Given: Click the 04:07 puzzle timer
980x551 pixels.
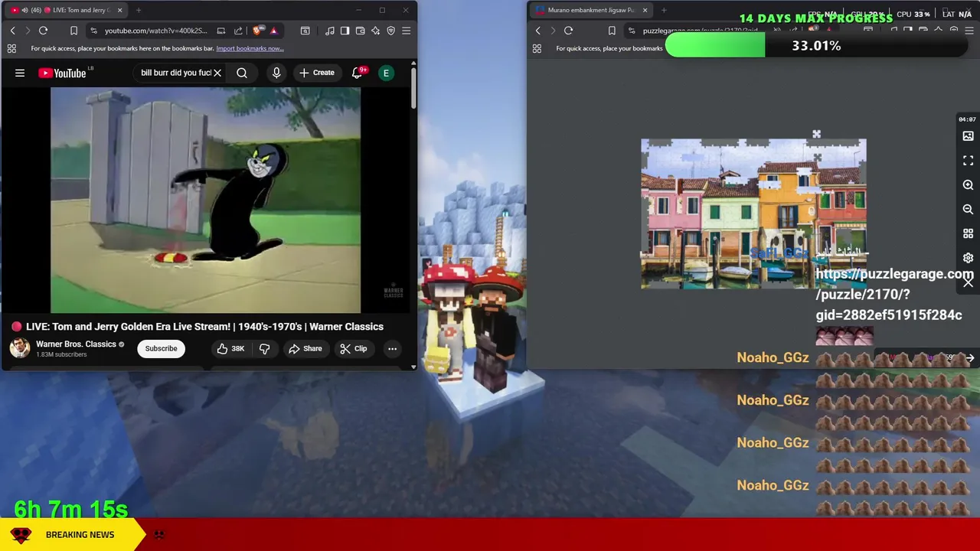Looking at the screenshot, I should [967, 119].
